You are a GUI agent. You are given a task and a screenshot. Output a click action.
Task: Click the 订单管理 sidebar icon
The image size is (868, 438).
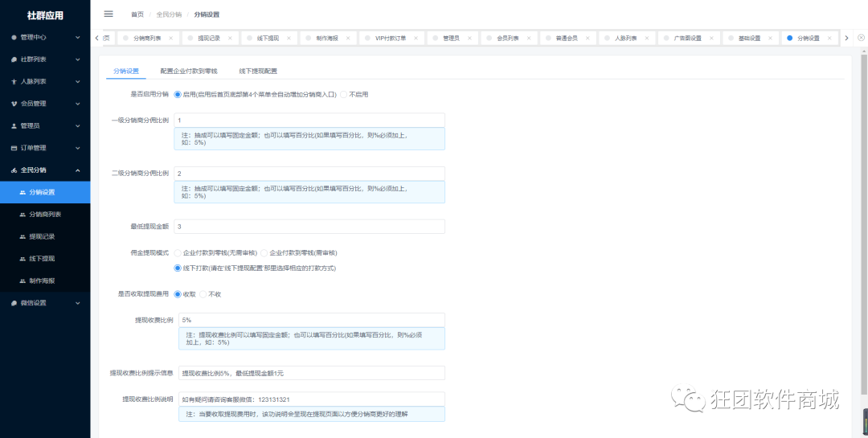pyautogui.click(x=14, y=148)
